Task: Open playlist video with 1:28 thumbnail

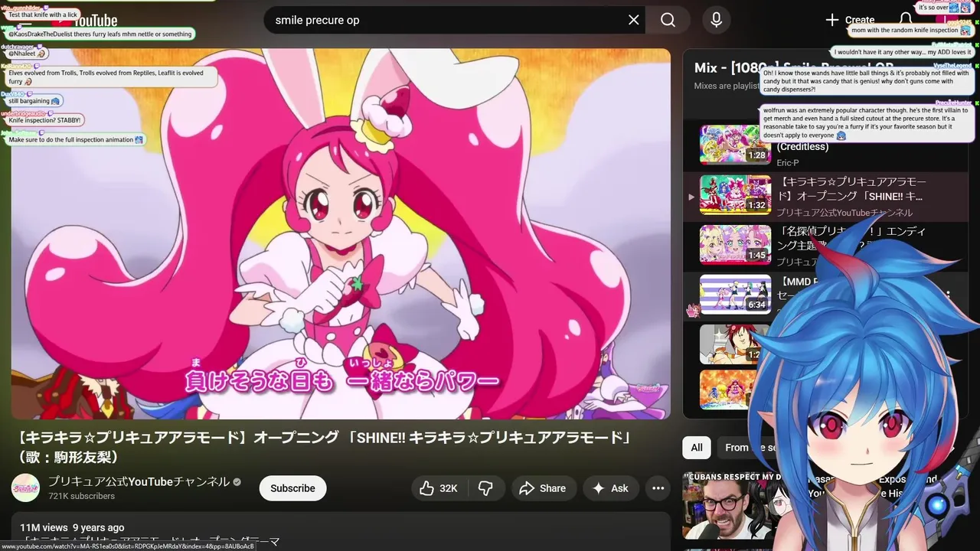Action: click(735, 145)
